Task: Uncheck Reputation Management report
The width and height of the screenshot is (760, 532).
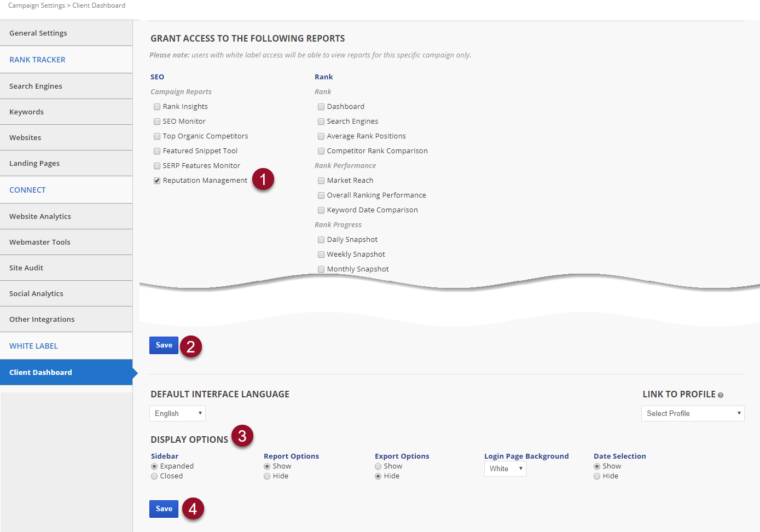Action: [x=157, y=181]
